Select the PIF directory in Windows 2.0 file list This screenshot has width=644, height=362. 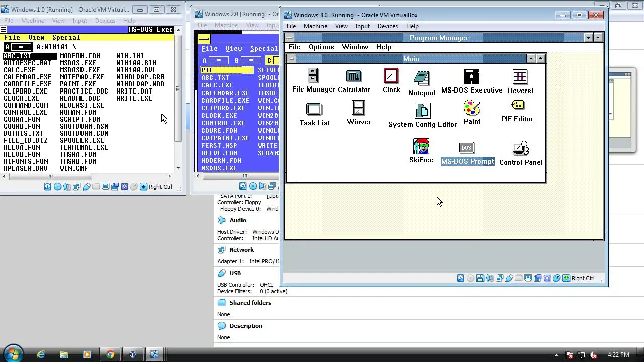point(226,70)
